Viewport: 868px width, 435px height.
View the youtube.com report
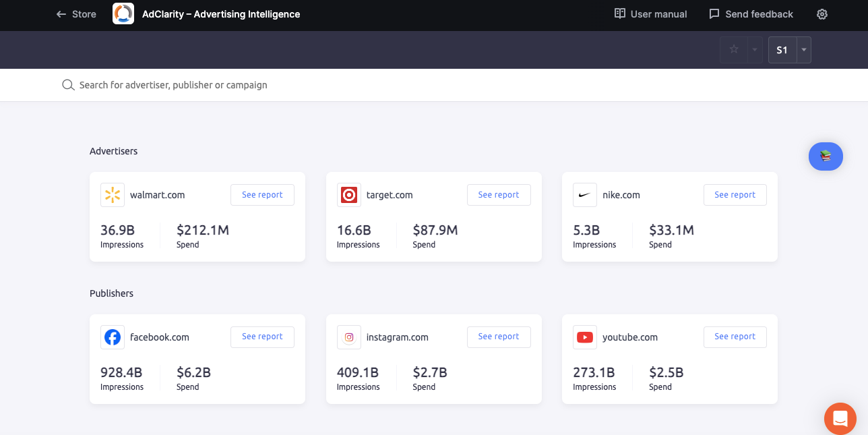click(x=735, y=337)
